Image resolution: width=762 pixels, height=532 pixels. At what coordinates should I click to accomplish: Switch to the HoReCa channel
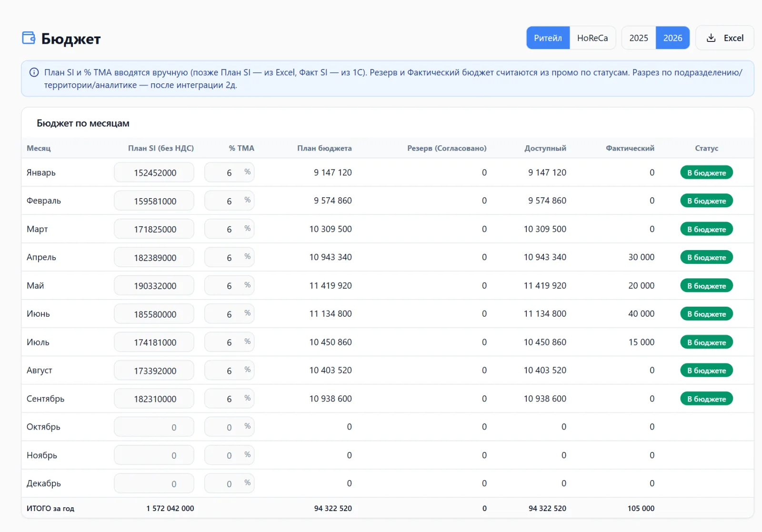coord(592,38)
